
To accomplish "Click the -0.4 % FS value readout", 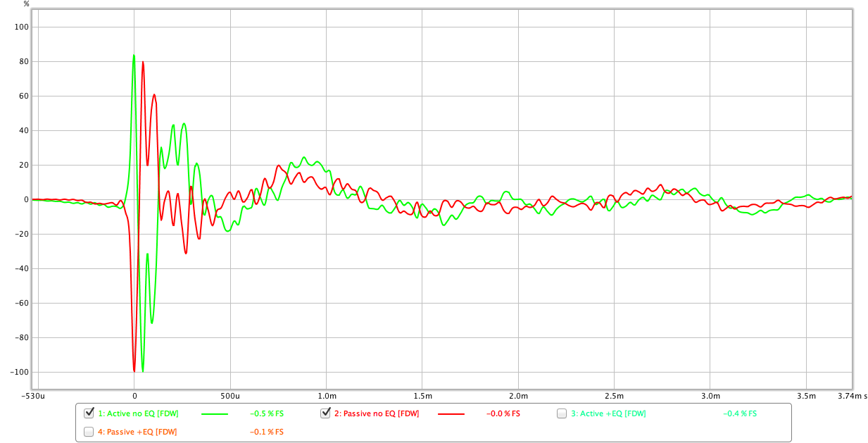I will 740,414.
